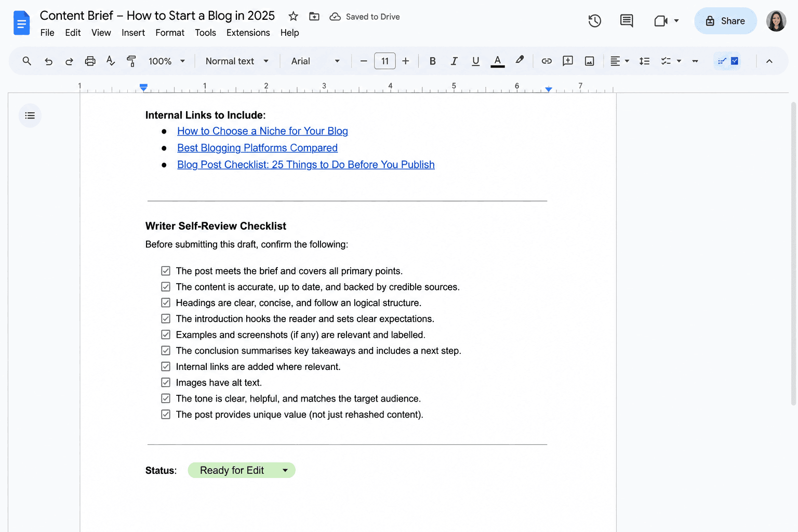Open search the menus tool
This screenshot has width=798, height=532.
pyautogui.click(x=27, y=61)
